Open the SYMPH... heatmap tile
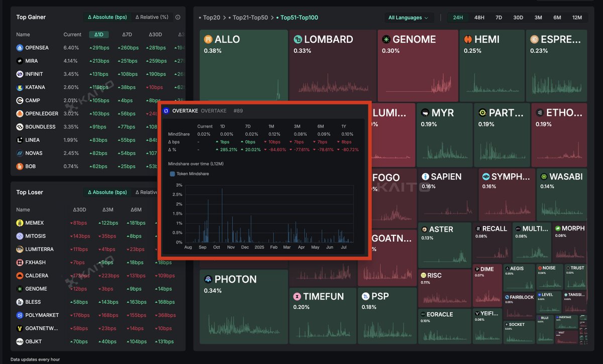Image resolution: width=603 pixels, height=364 pixels. pyautogui.click(x=507, y=194)
